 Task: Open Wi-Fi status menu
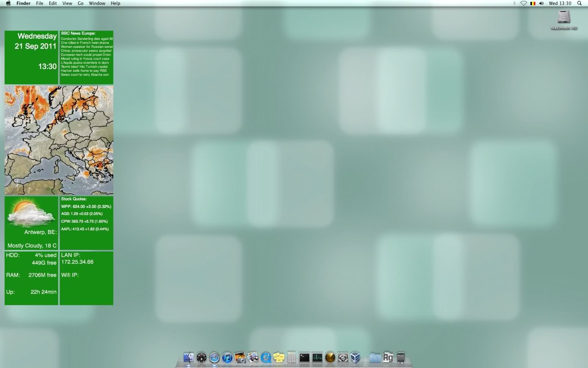(x=523, y=3)
